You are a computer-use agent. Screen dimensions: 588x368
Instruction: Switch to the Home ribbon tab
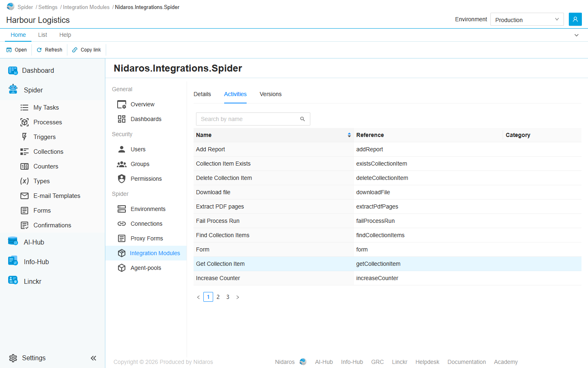coord(18,35)
